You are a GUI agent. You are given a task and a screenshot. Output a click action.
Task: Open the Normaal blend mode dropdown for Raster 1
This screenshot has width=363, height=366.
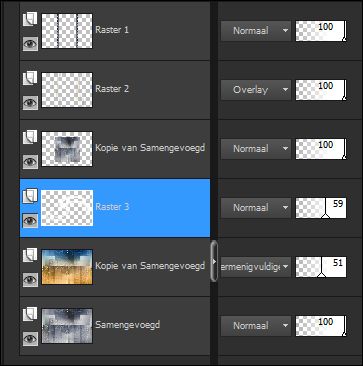click(x=256, y=31)
